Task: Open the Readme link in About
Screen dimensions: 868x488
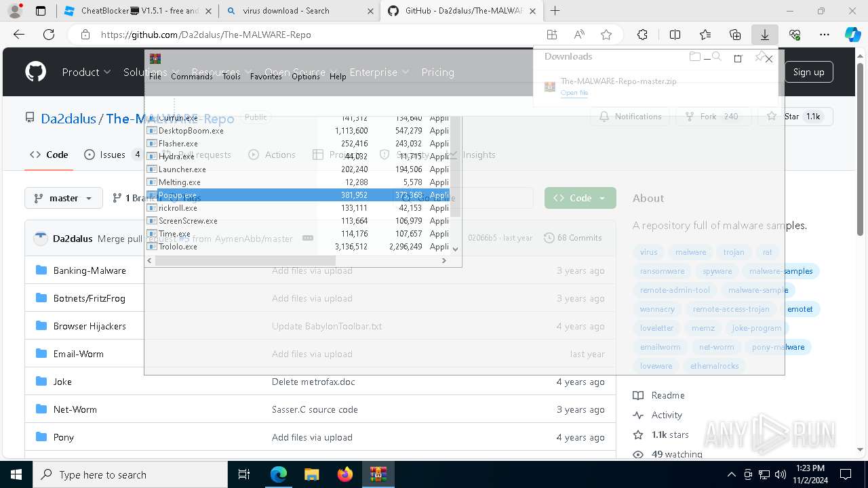Action: [668, 395]
